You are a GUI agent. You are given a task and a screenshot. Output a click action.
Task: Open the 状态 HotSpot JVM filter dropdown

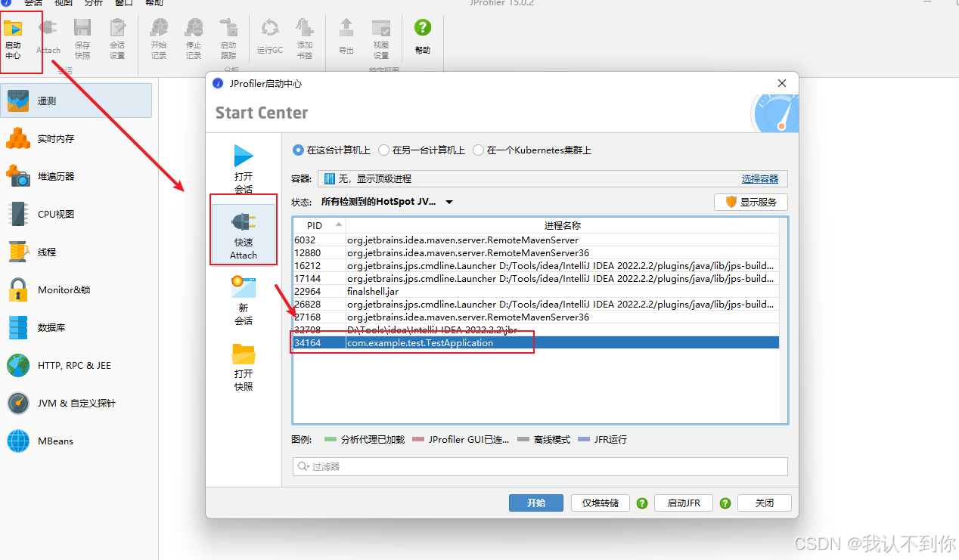coord(387,202)
